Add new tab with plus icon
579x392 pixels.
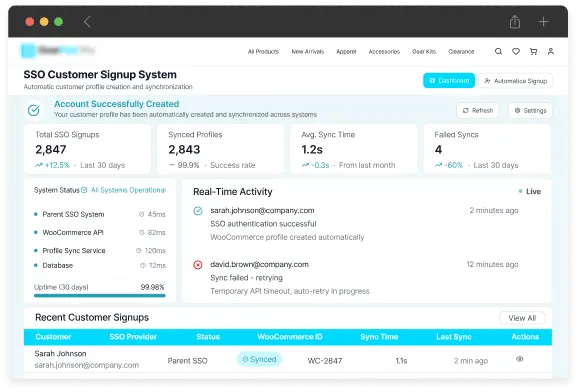(x=543, y=22)
